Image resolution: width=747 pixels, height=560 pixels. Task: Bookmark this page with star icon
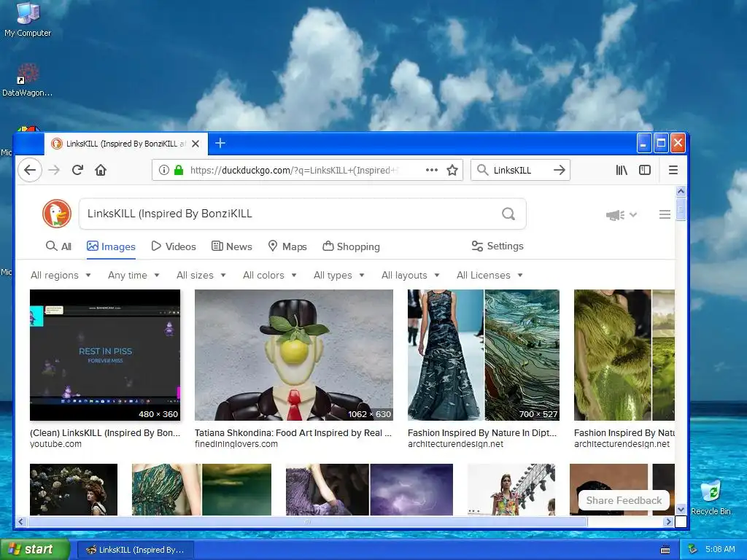pyautogui.click(x=452, y=170)
